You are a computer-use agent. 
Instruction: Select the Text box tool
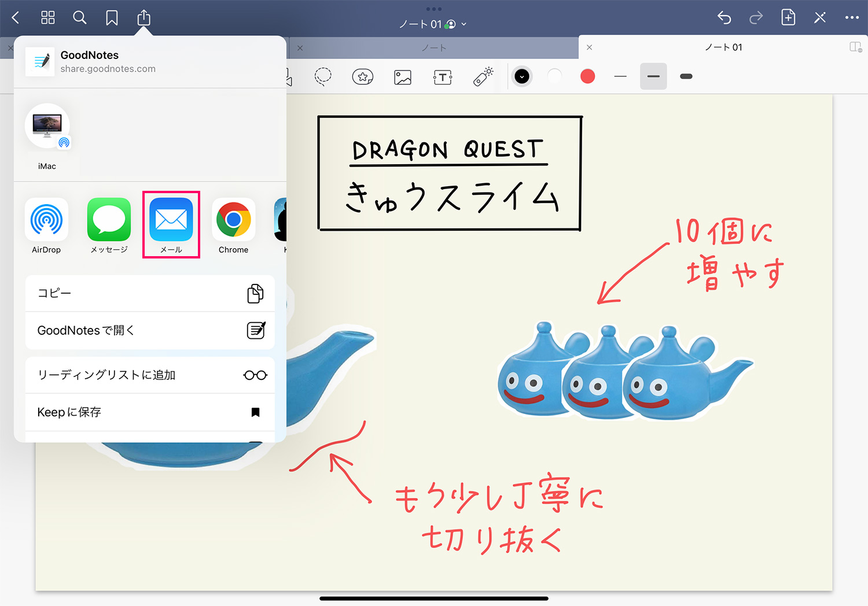443,77
